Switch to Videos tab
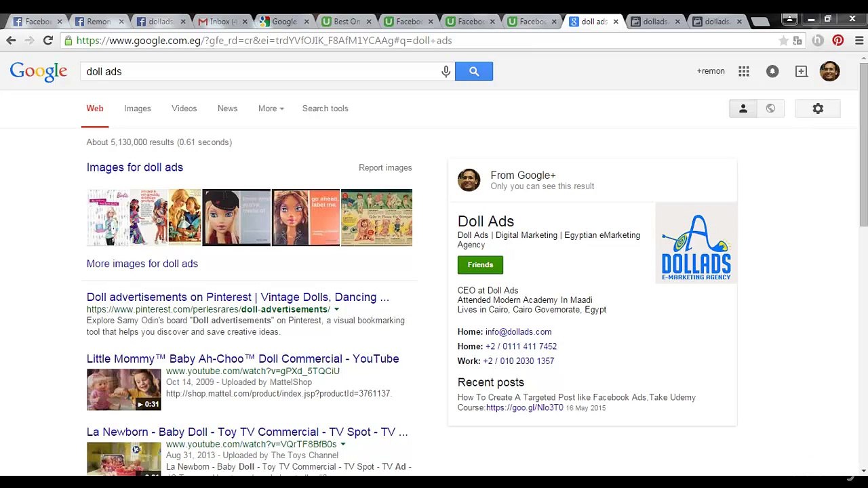The height and width of the screenshot is (488, 868). click(x=184, y=108)
